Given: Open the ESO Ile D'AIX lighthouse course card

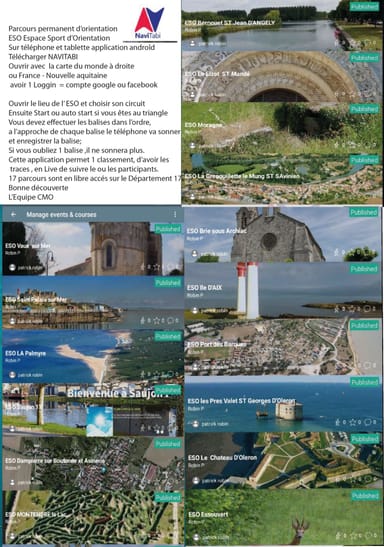Looking at the screenshot, I should click(283, 290).
